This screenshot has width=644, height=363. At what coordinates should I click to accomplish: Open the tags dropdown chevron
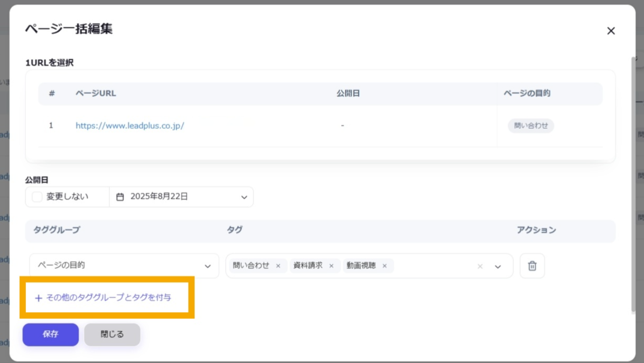(x=498, y=267)
